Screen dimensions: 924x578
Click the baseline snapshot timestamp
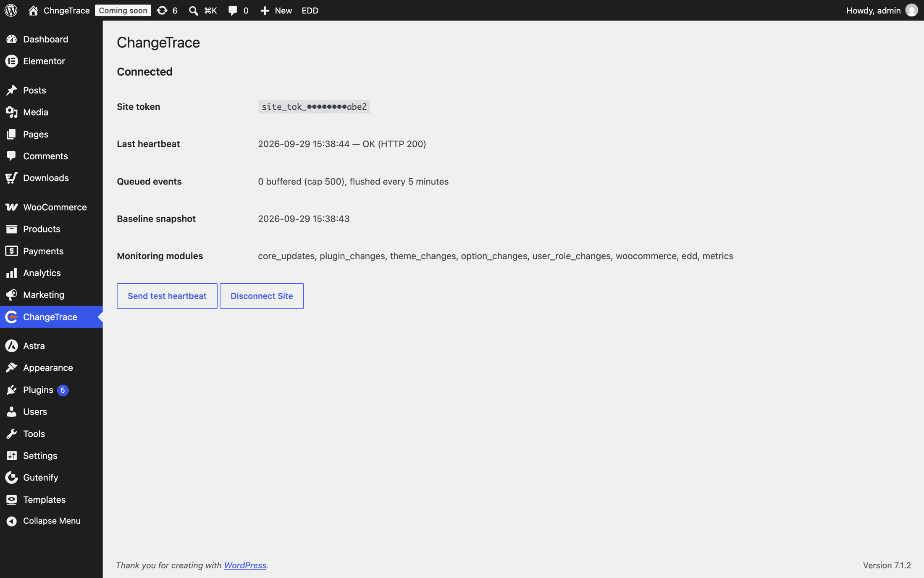click(x=304, y=219)
